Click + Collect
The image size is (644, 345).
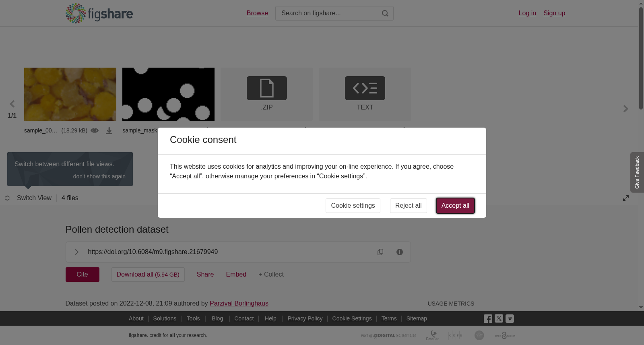pyautogui.click(x=271, y=275)
